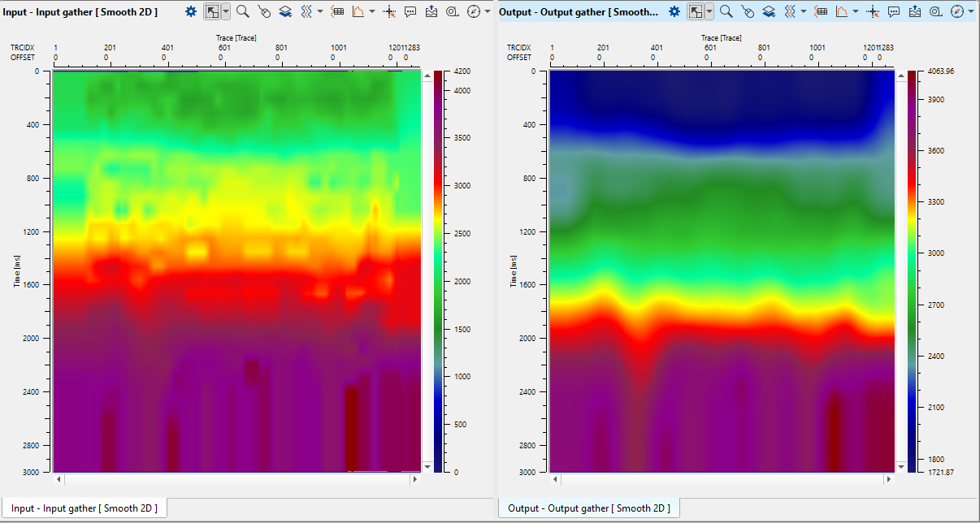Open spectrum curve dropdown arrow in Output panel
The height and width of the screenshot is (523, 980).
(x=856, y=11)
